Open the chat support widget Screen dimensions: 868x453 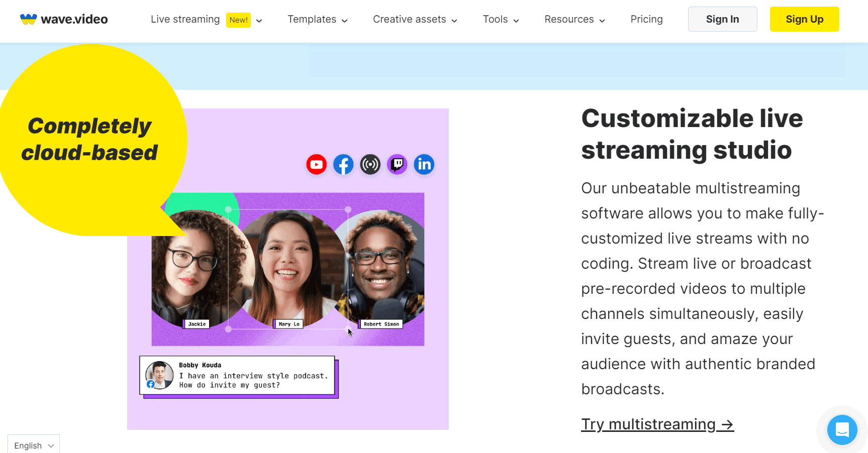pos(842,430)
